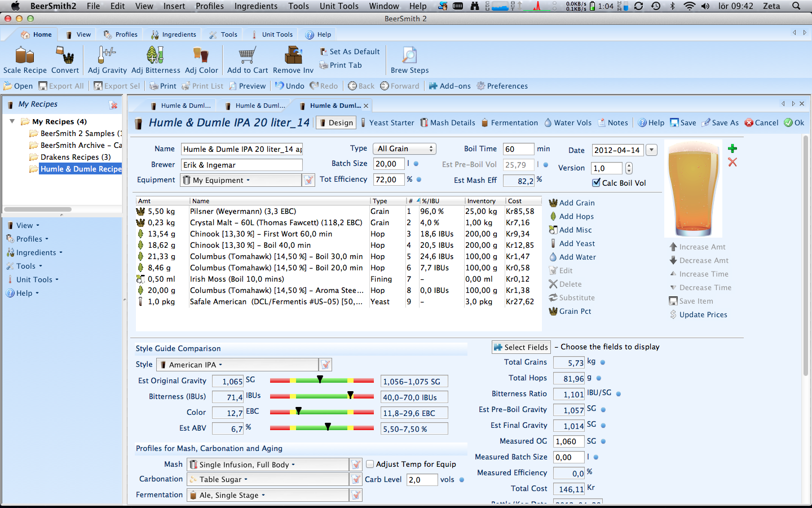Click the Add Yeast button
Image resolution: width=812 pixels, height=508 pixels.
click(x=576, y=243)
